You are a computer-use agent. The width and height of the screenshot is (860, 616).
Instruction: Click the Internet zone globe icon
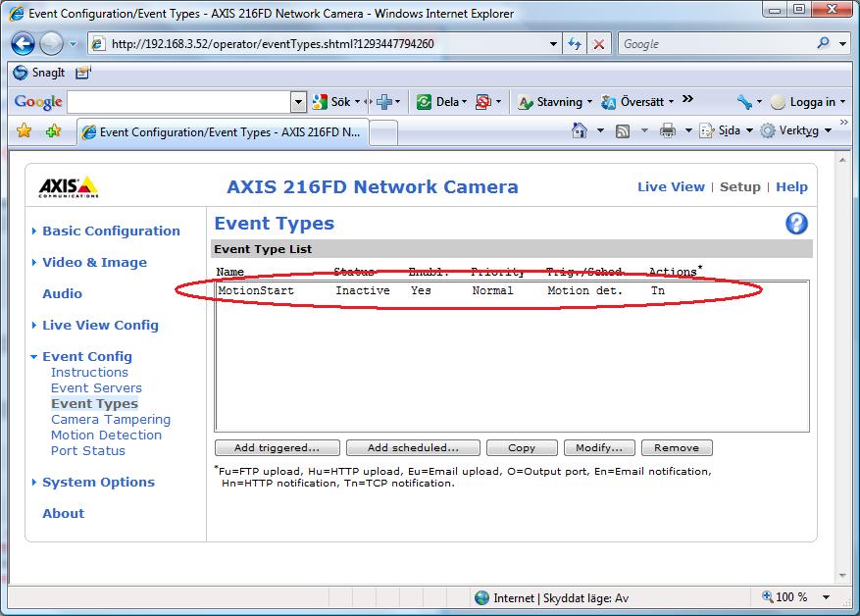(481, 598)
